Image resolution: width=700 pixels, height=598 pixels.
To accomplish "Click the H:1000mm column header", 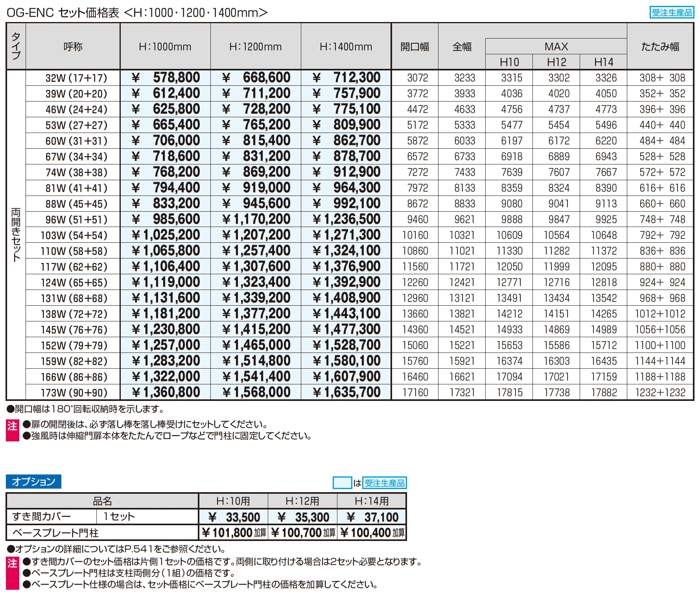I will [165, 46].
